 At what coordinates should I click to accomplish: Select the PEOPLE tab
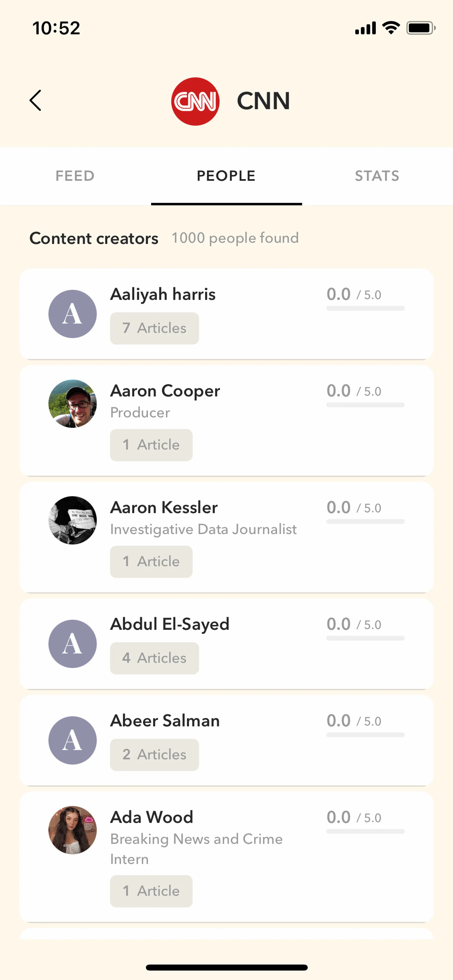coord(226,176)
